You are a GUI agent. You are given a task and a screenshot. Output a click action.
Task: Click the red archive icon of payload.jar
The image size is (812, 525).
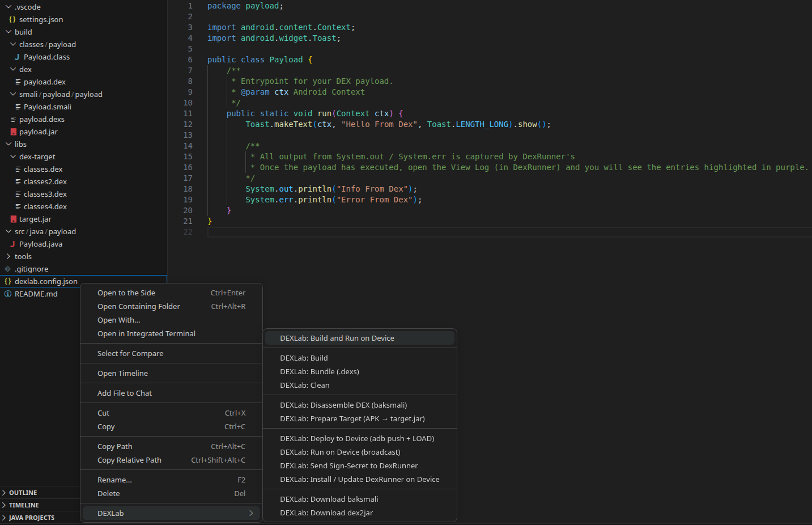tap(13, 132)
